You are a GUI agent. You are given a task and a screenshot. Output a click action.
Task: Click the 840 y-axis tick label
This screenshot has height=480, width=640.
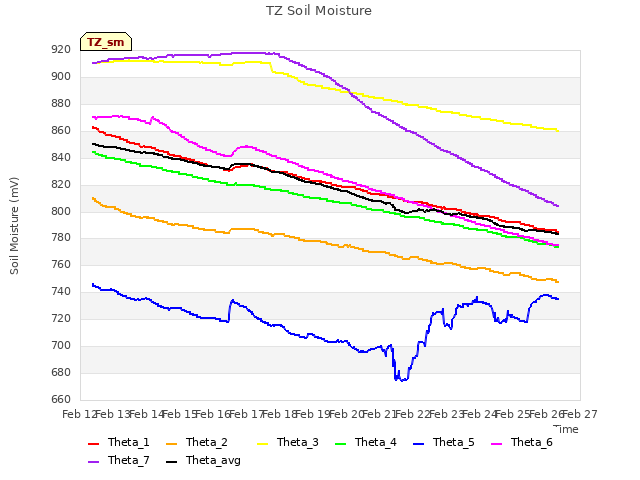(x=61, y=158)
